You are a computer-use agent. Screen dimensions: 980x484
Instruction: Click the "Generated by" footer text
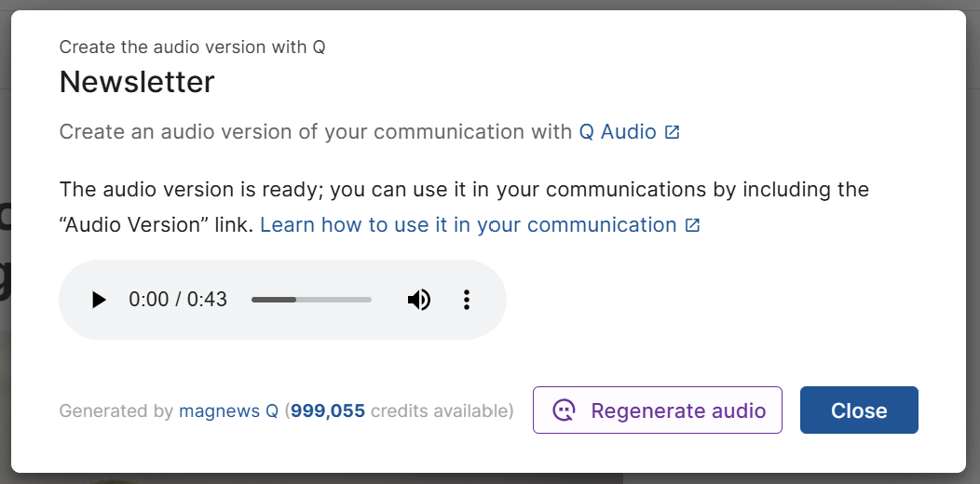[116, 410]
